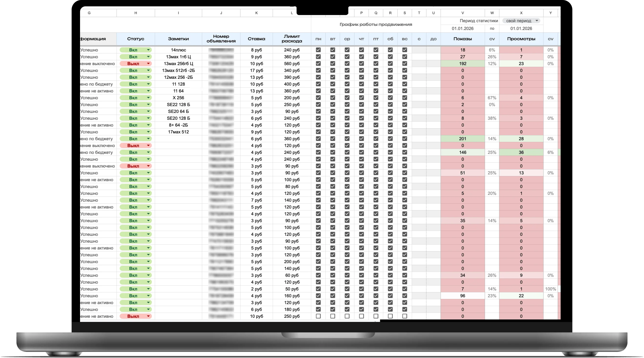Toggle Wednesday checkbox in the 'X 256' row
Viewport: 644px width, 358px height.
(x=347, y=98)
